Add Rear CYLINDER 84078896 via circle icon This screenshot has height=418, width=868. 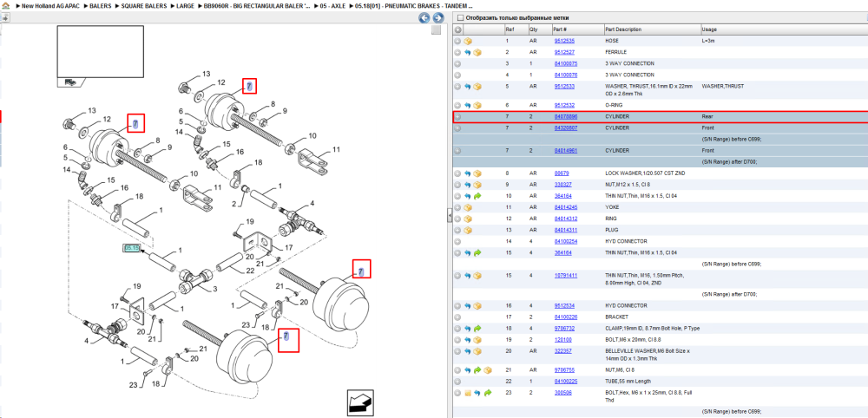pos(457,117)
